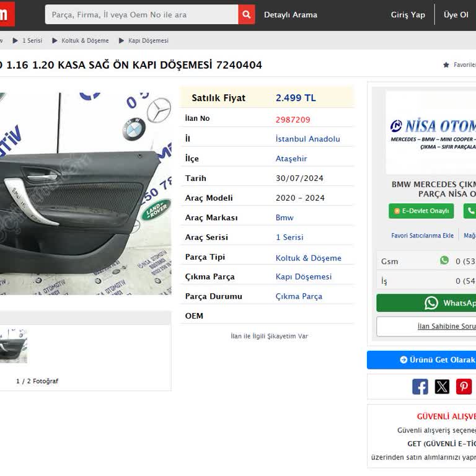Click İlan ile İlgili Şikayetim Var

tap(269, 336)
